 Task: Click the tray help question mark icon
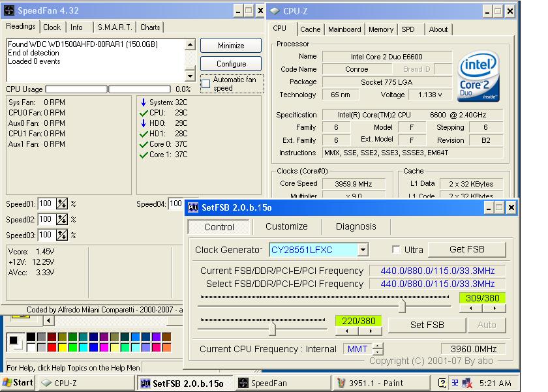442,384
